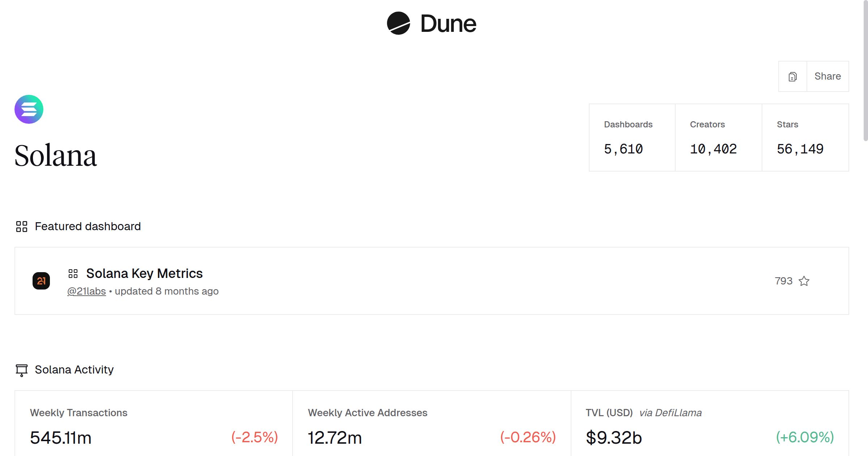The height and width of the screenshot is (456, 868).
Task: Click the copy page icon beside Share
Action: [x=792, y=77]
